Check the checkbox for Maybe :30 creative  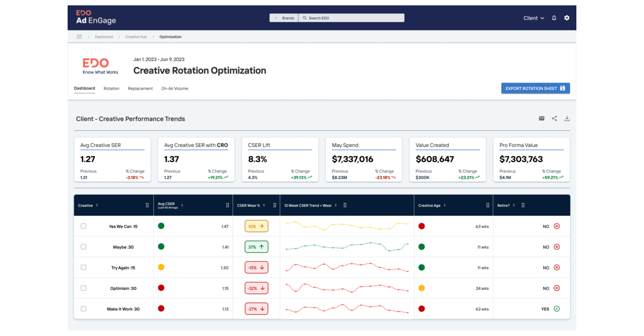[83, 247]
